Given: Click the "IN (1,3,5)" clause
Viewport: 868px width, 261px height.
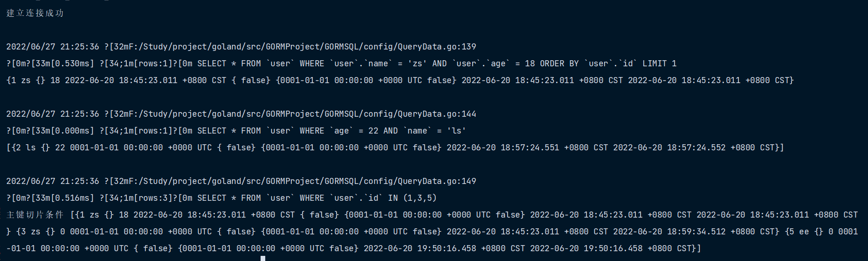Looking at the screenshot, I should [x=412, y=198].
